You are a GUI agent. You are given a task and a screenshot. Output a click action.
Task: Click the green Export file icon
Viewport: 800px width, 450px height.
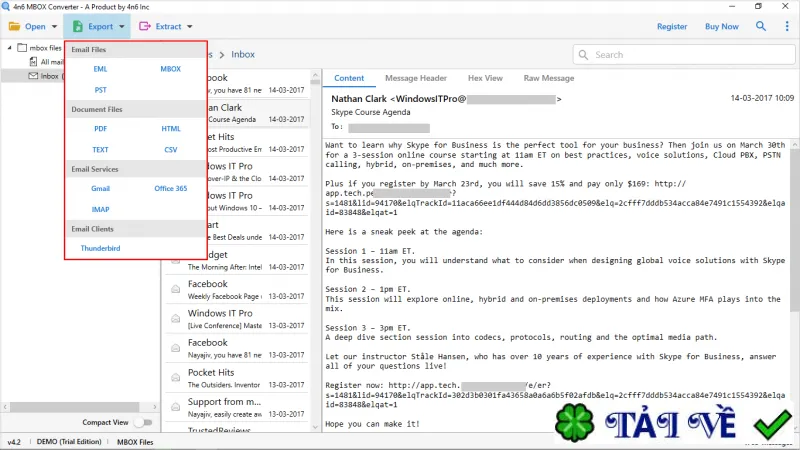pos(78,26)
